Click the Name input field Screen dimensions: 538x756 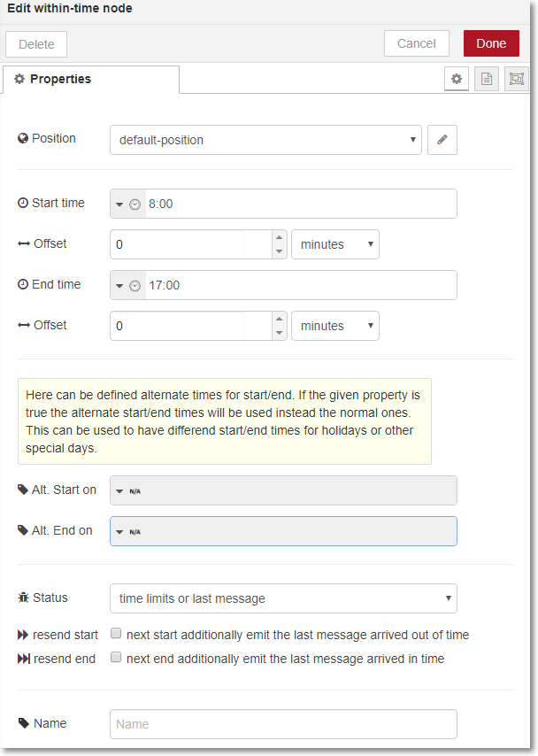tap(283, 724)
